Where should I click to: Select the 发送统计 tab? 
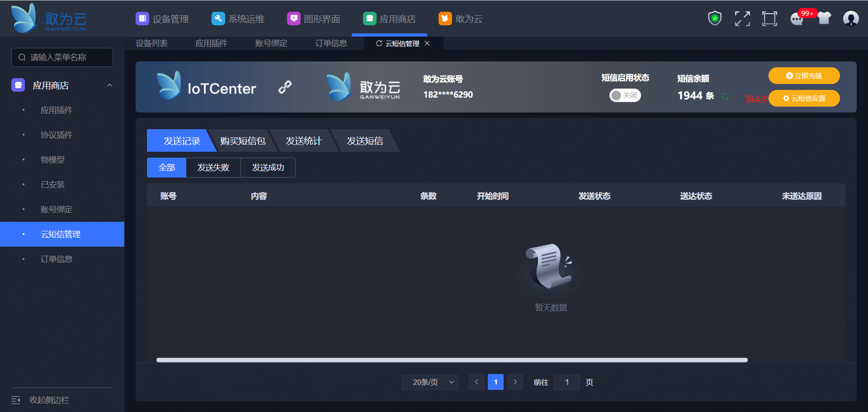pos(304,140)
